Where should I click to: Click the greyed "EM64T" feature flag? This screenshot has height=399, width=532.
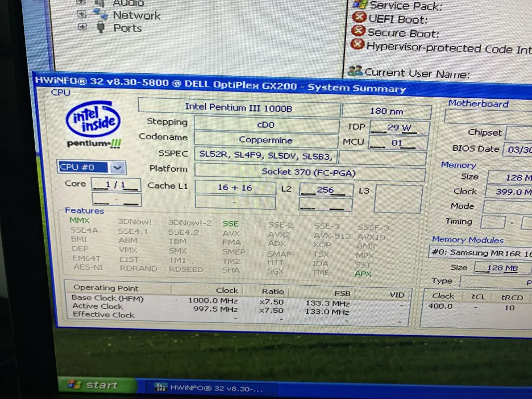87,259
